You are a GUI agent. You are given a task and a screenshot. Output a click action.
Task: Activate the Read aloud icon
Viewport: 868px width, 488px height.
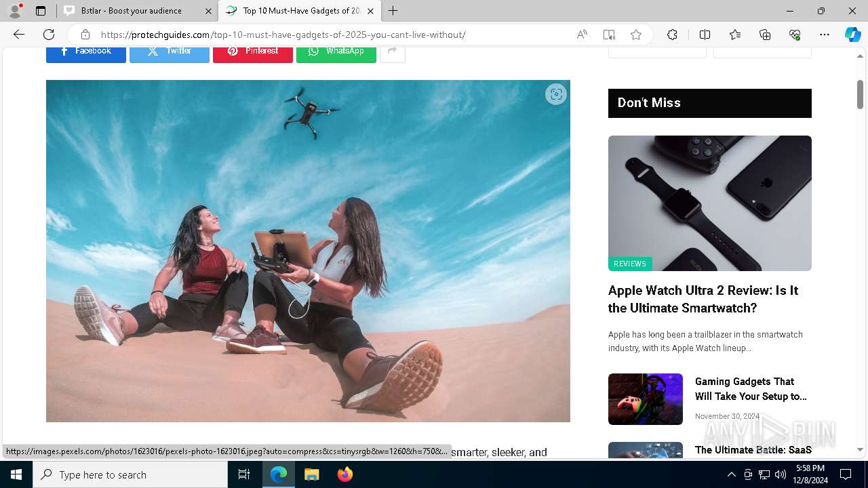point(582,35)
